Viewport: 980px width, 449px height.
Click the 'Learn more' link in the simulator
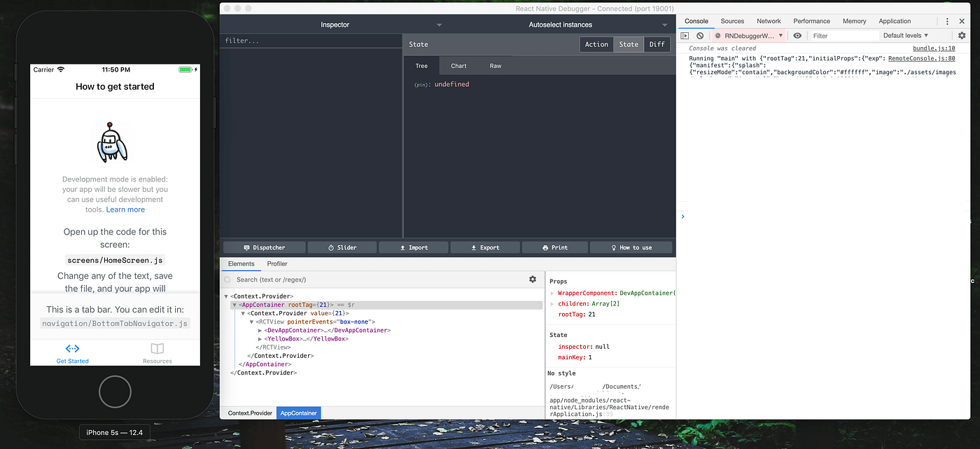[125, 209]
